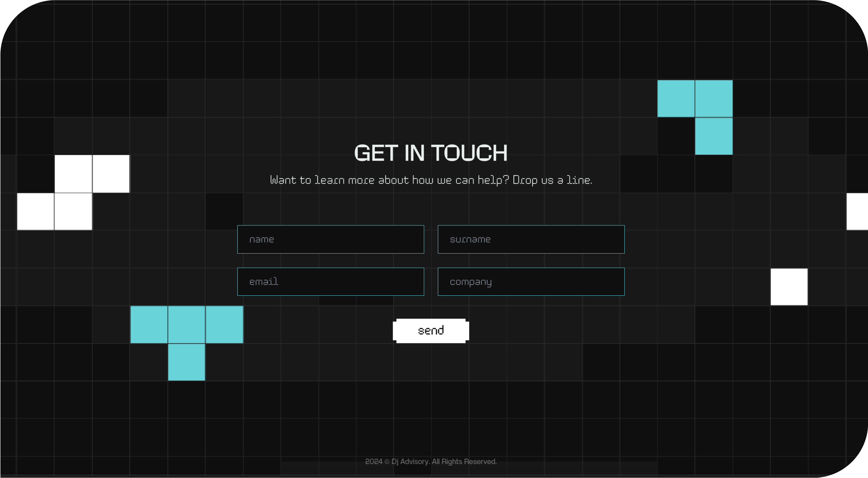This screenshot has width=868, height=478.
Task: Click the partially cut-off white square
Action: point(857,212)
